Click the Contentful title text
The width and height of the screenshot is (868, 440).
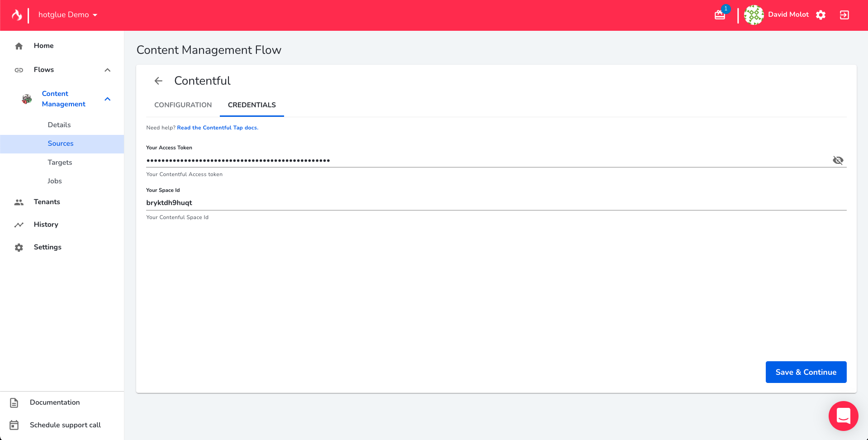202,81
